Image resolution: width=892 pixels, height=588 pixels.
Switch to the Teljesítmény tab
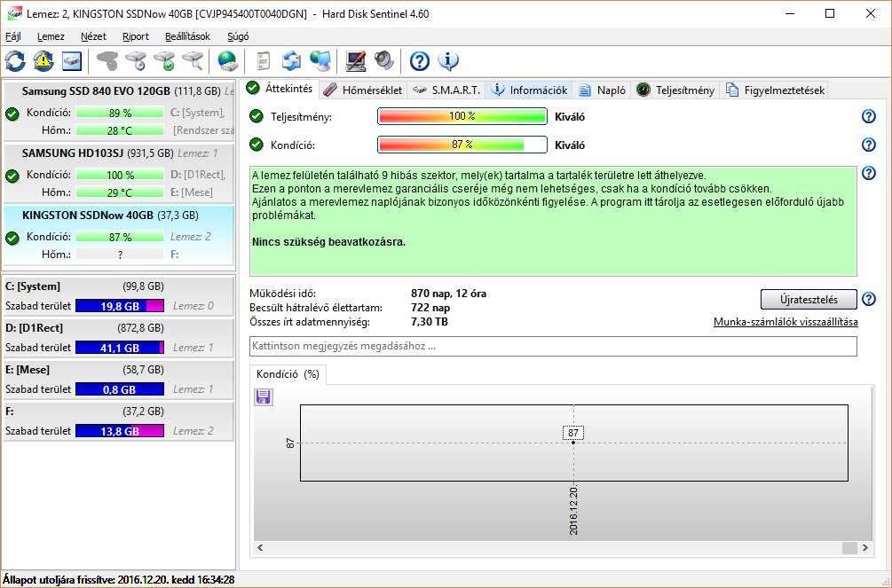pyautogui.click(x=675, y=90)
